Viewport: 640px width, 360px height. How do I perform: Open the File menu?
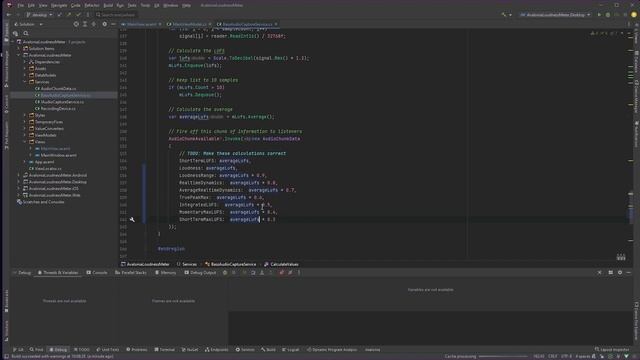coord(20,5)
